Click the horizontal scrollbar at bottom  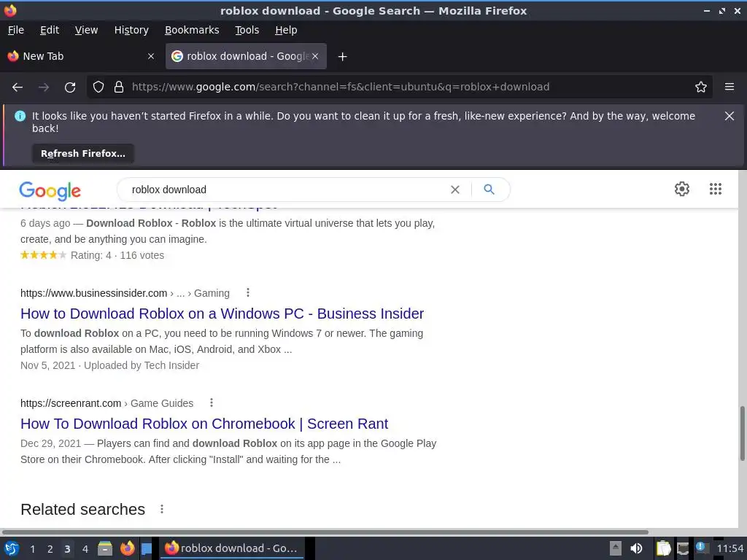click(325, 532)
